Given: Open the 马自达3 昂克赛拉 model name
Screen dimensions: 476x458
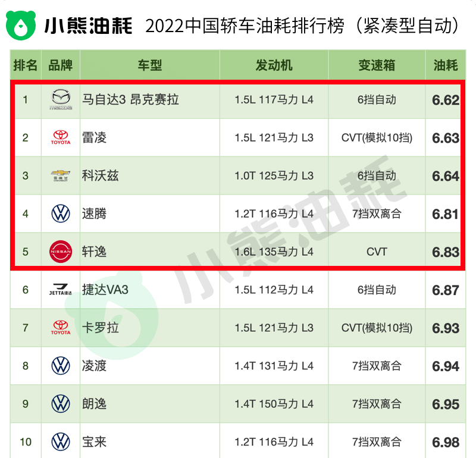Looking at the screenshot, I should [130, 99].
